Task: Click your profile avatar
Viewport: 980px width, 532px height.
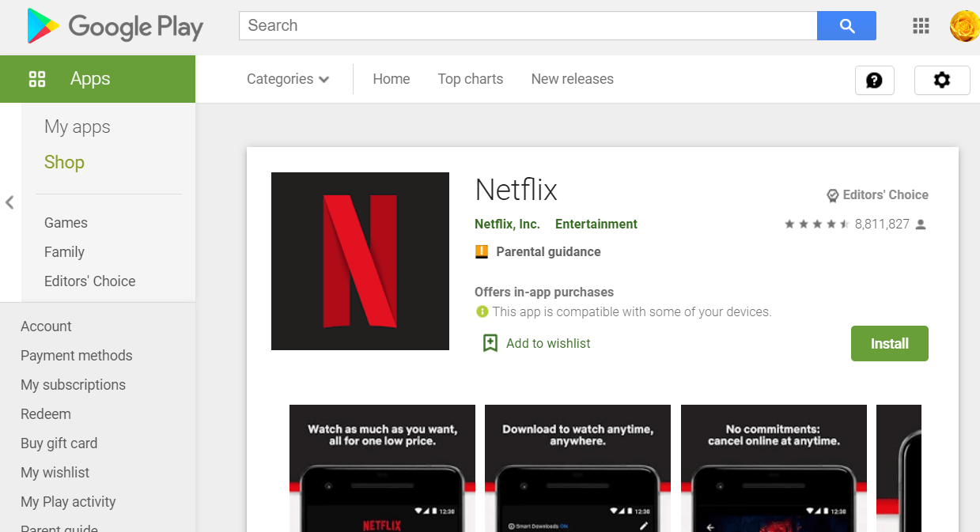Action: pos(964,25)
